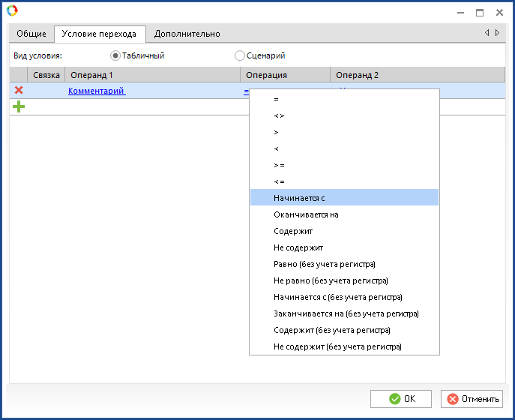Pick the "< >" not-equal operator
Image resolution: width=515 pixels, height=420 pixels.
click(x=279, y=115)
